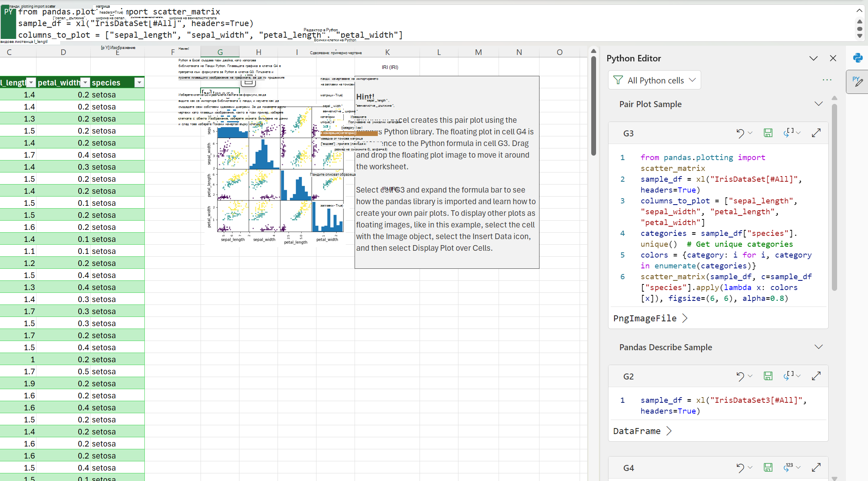Click the undo icon in G2 editor
Image resolution: width=868 pixels, height=481 pixels.
pyautogui.click(x=740, y=376)
